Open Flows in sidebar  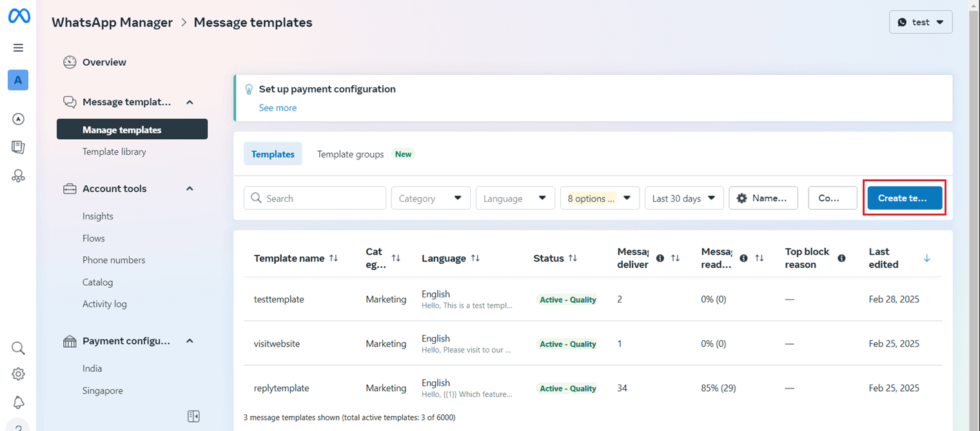(93, 238)
